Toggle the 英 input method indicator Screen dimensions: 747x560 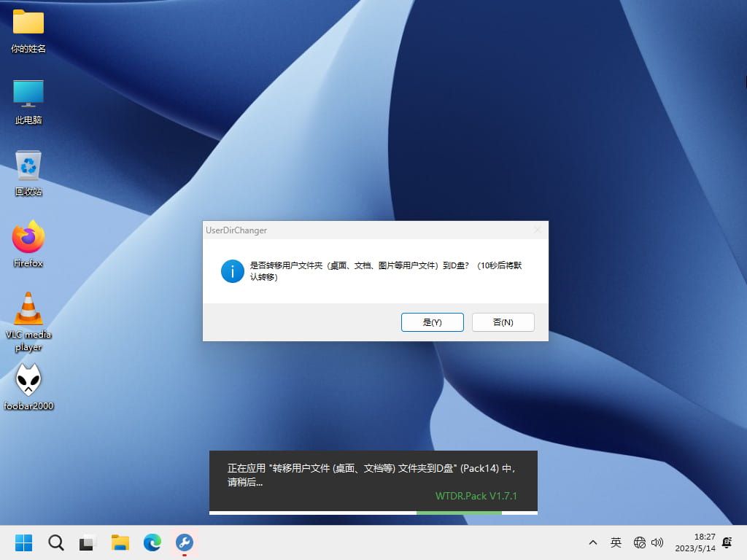pos(616,542)
